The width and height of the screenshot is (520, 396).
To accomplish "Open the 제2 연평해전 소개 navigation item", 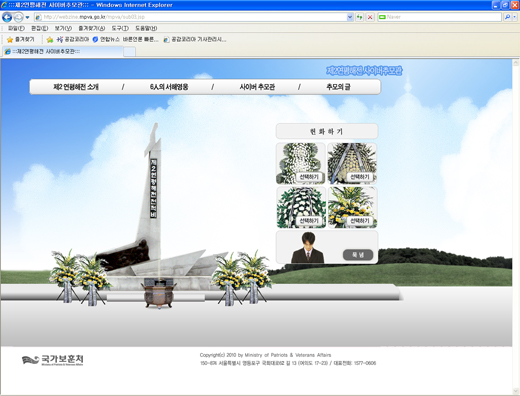I will pos(76,87).
